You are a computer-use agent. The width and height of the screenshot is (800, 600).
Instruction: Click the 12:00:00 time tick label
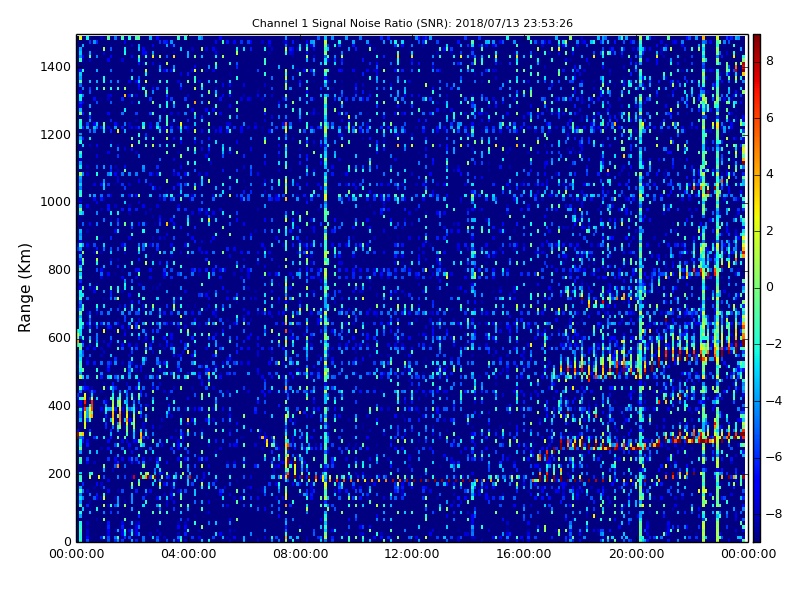[412, 554]
